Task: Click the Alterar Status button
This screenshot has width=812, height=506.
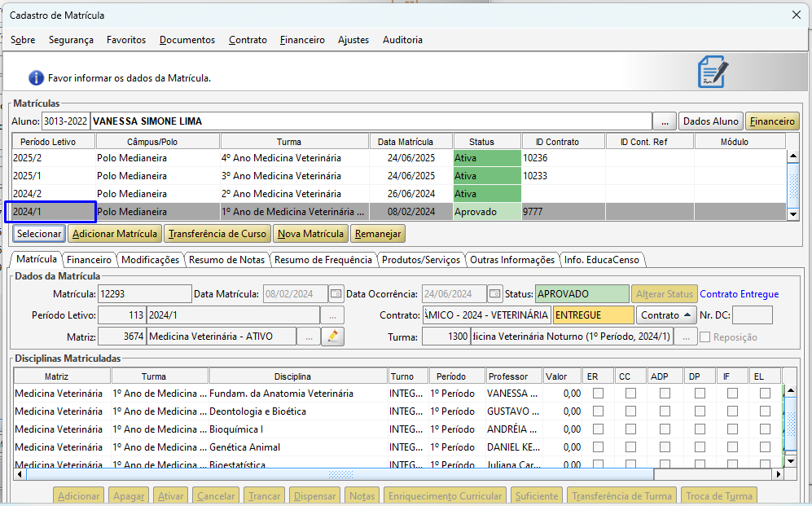Action: (665, 294)
